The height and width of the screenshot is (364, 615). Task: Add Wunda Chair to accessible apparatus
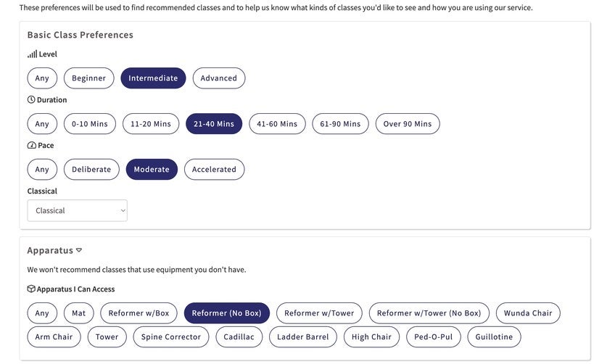click(528, 313)
